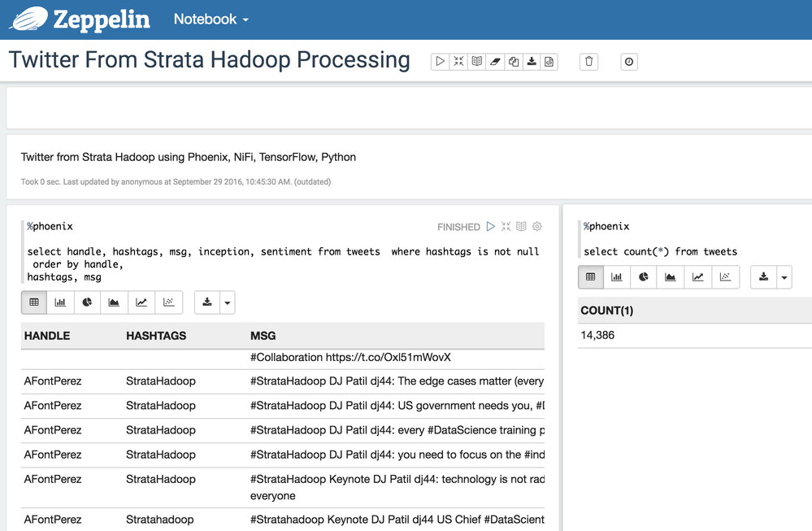
Task: Toggle output book icon in first paragraph header
Action: tap(522, 227)
